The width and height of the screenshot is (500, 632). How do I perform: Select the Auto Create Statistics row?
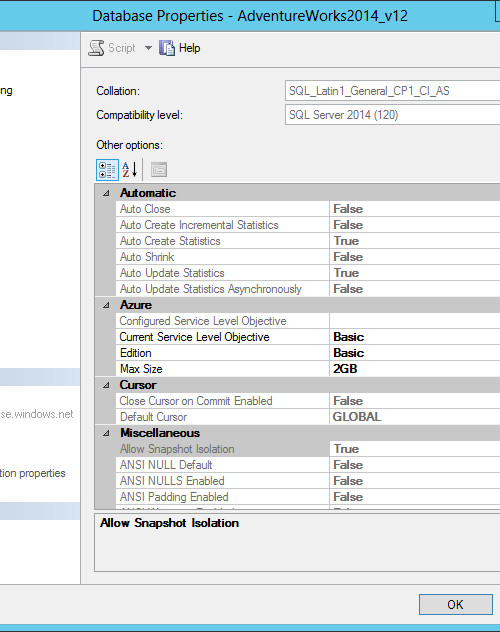308,241
